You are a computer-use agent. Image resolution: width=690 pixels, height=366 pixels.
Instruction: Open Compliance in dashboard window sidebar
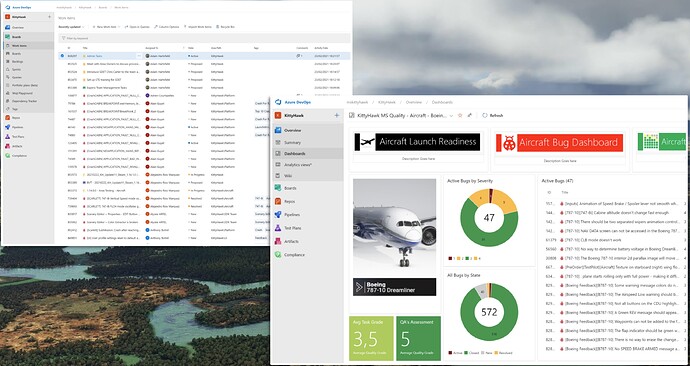point(289,255)
